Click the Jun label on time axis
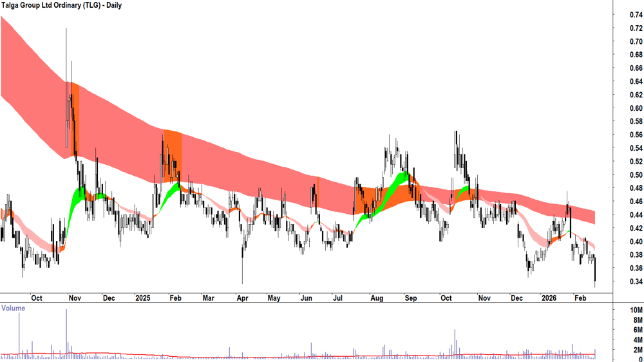Viewport: 644px width, 362px height. click(x=306, y=298)
